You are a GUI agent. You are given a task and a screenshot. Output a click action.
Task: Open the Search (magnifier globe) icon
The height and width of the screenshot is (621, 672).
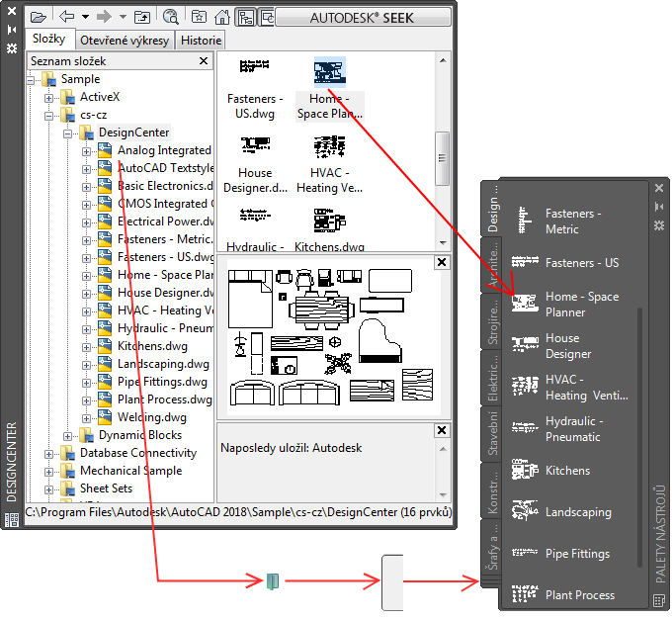pyautogui.click(x=171, y=17)
